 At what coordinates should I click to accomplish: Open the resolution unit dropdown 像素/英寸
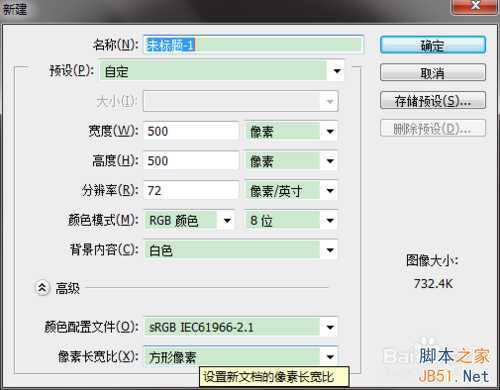[x=291, y=191]
